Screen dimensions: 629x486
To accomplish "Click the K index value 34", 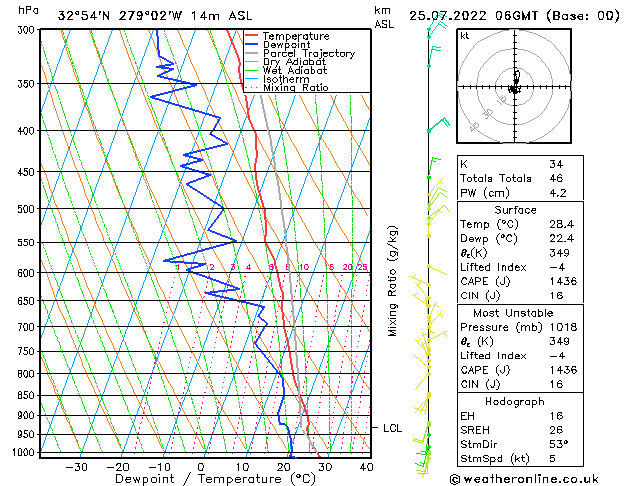I will 556,164.
